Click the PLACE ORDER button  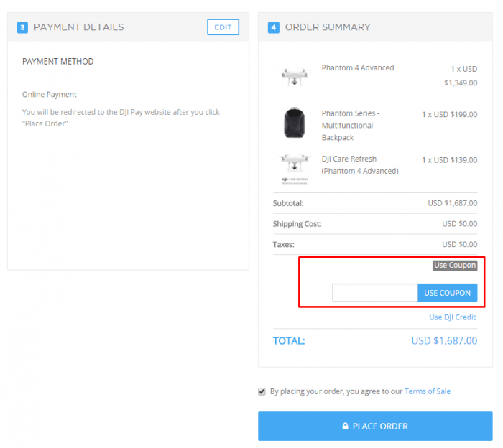click(x=375, y=426)
